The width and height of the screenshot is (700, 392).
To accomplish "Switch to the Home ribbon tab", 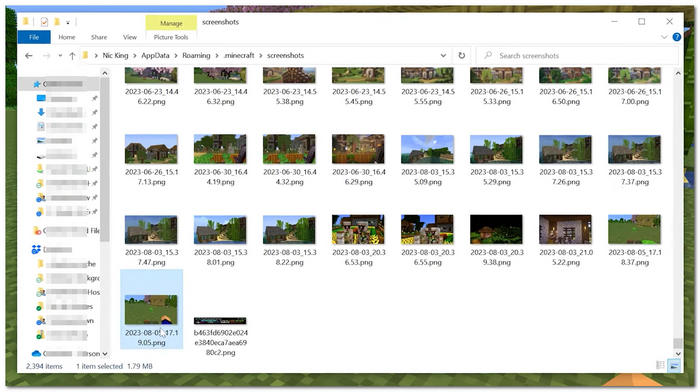I will click(x=67, y=37).
